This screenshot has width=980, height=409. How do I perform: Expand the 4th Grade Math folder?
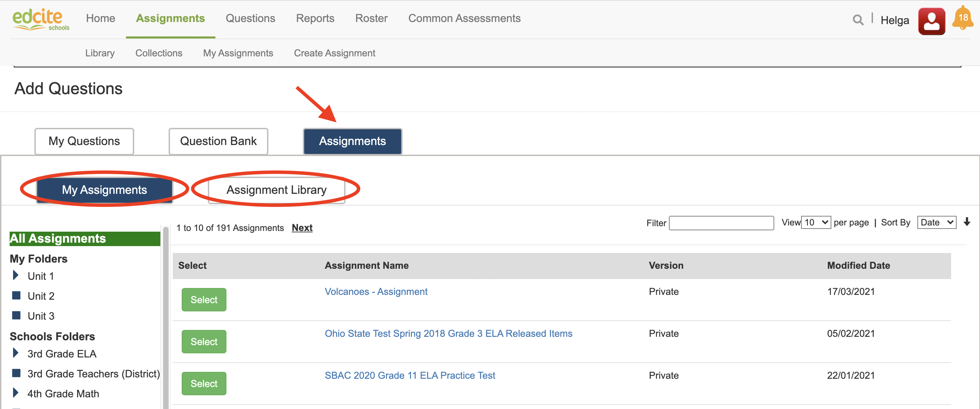coord(15,393)
